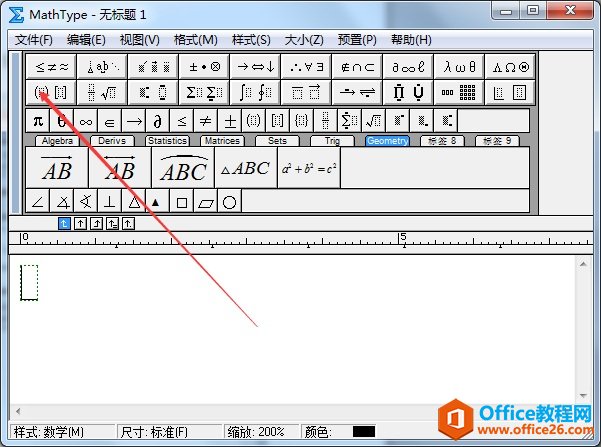
Task: Switch to the Sets tab
Action: [x=277, y=141]
